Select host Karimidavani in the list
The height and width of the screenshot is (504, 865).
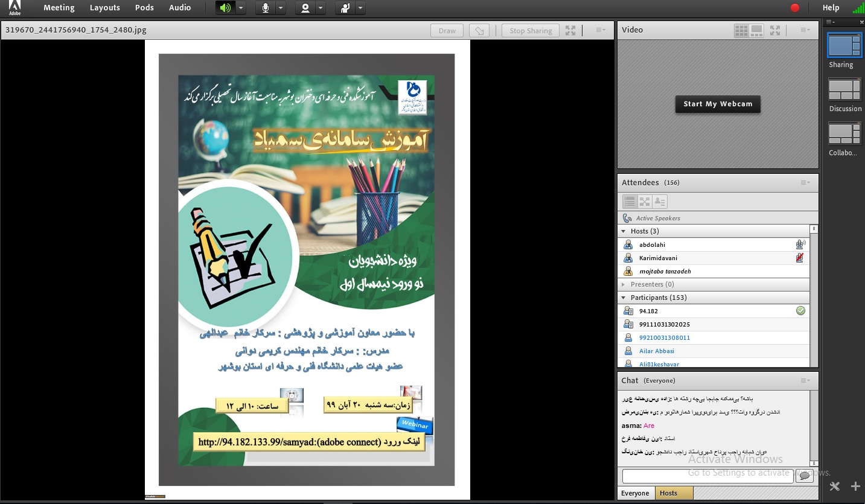pos(713,258)
